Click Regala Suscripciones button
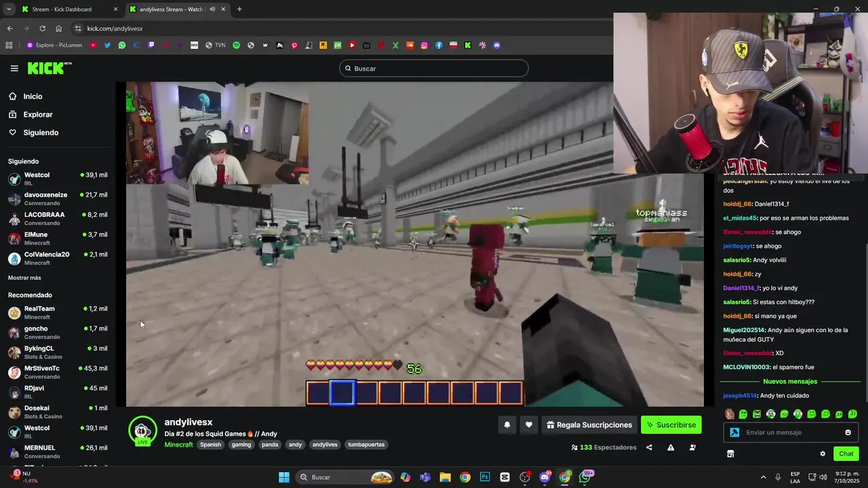Viewport: 868px width, 488px height. coord(589,425)
